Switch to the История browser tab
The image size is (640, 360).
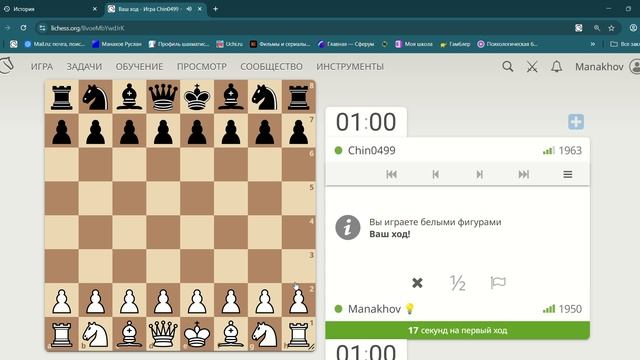pos(50,9)
